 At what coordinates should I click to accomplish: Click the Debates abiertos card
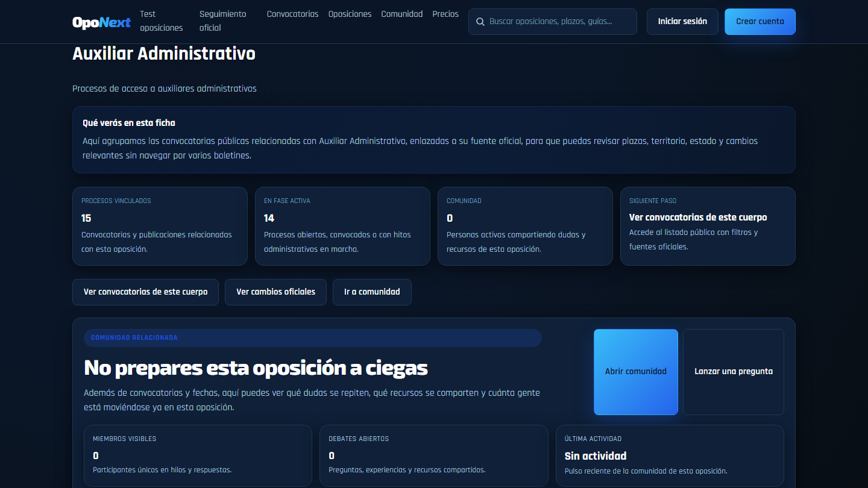pos(434,455)
